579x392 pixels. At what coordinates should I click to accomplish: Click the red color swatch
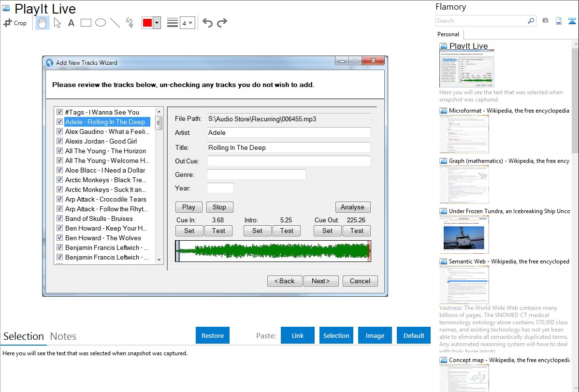click(x=147, y=23)
